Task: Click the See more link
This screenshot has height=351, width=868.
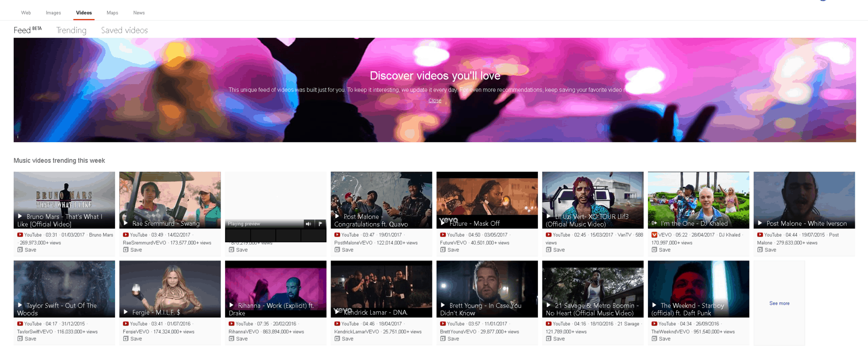Action: coord(779,303)
